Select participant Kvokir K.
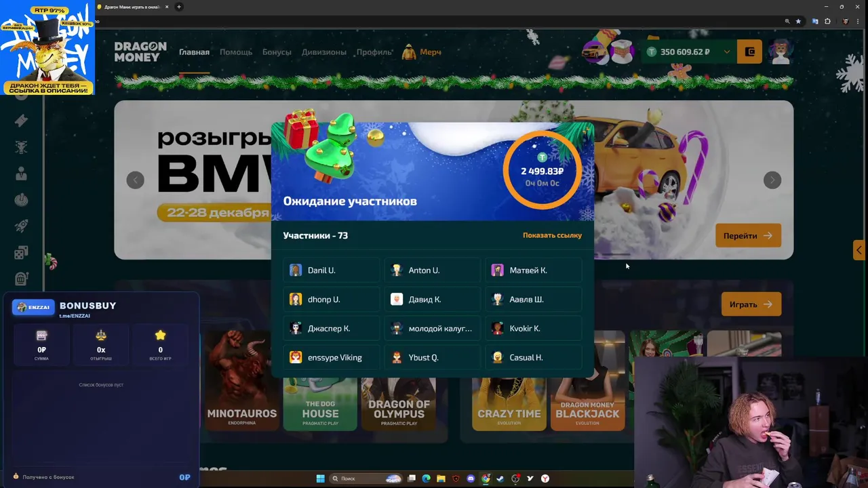 534,328
